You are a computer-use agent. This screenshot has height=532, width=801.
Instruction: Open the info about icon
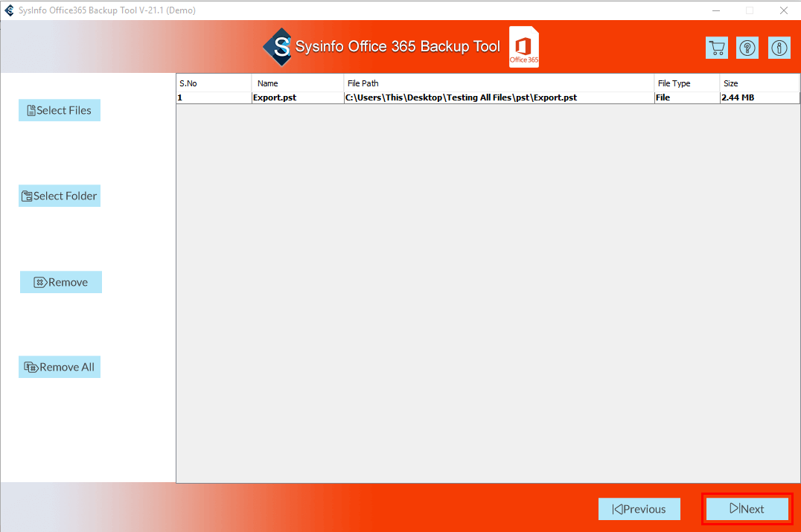tap(779, 48)
